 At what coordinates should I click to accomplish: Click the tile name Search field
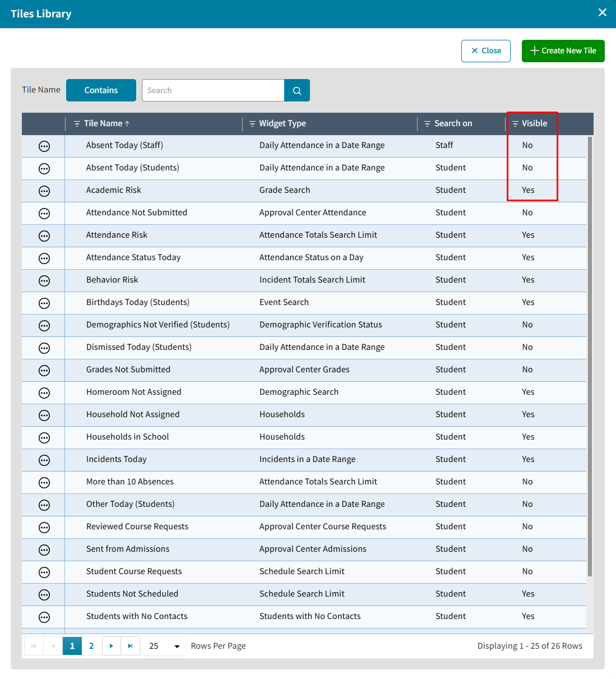213,90
